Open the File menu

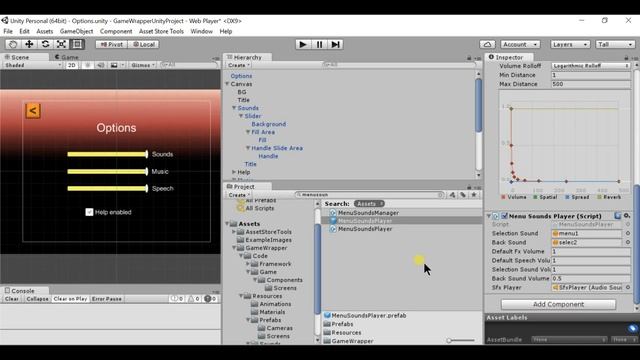click(8, 31)
